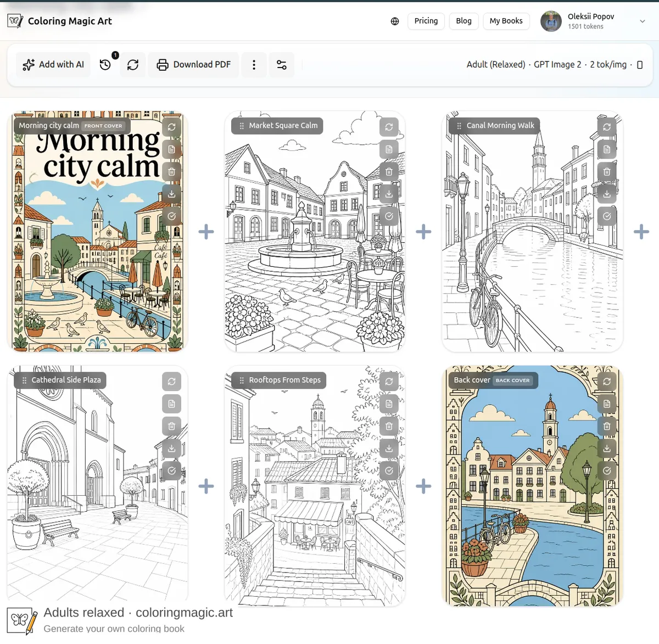Click the BACK COVER badge label
The image size is (659, 644).
512,380
